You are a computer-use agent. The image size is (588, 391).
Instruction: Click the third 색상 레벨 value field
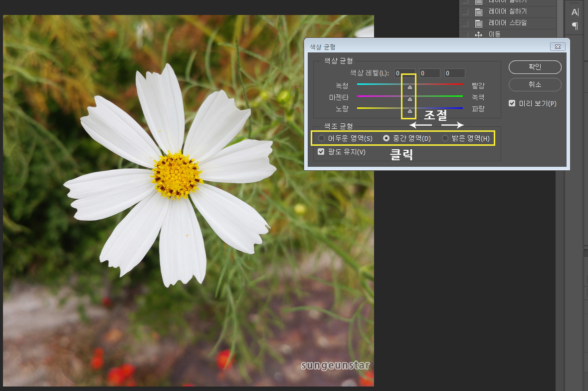[455, 73]
